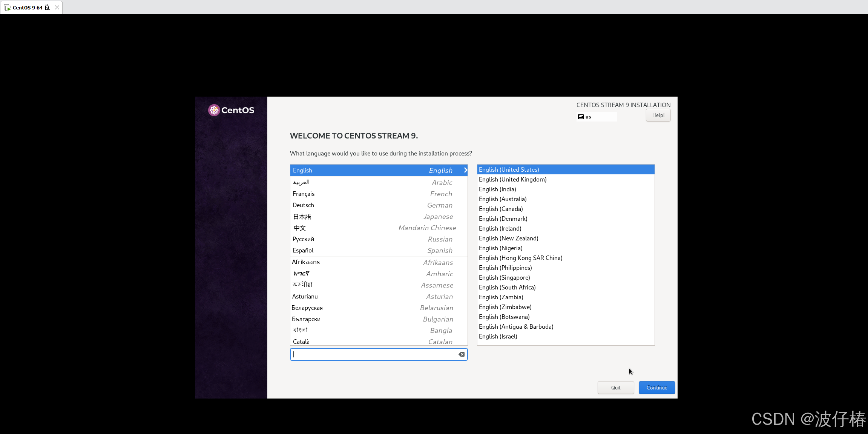Image resolution: width=868 pixels, height=434 pixels.
Task: Select Español Spanish language row
Action: coord(378,251)
